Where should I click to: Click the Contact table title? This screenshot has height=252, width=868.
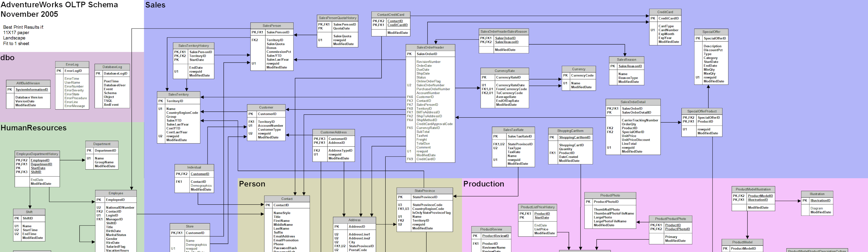click(287, 199)
